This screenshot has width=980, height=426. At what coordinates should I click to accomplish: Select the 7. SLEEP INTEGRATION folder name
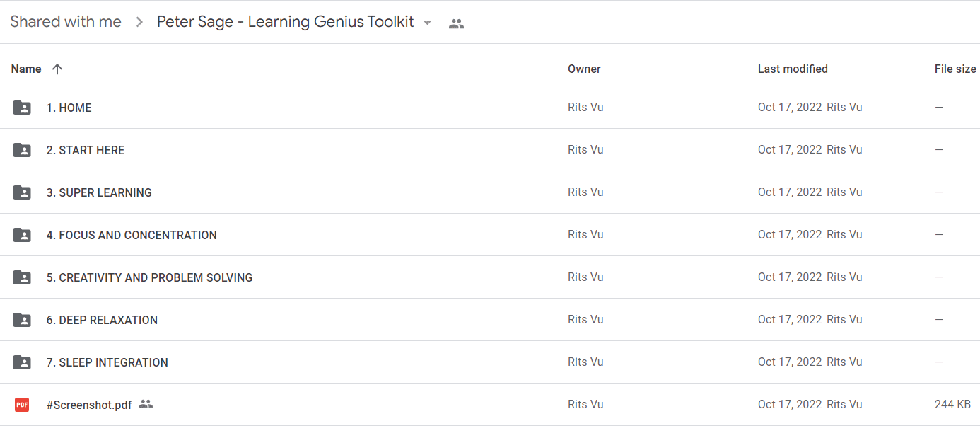tap(107, 362)
